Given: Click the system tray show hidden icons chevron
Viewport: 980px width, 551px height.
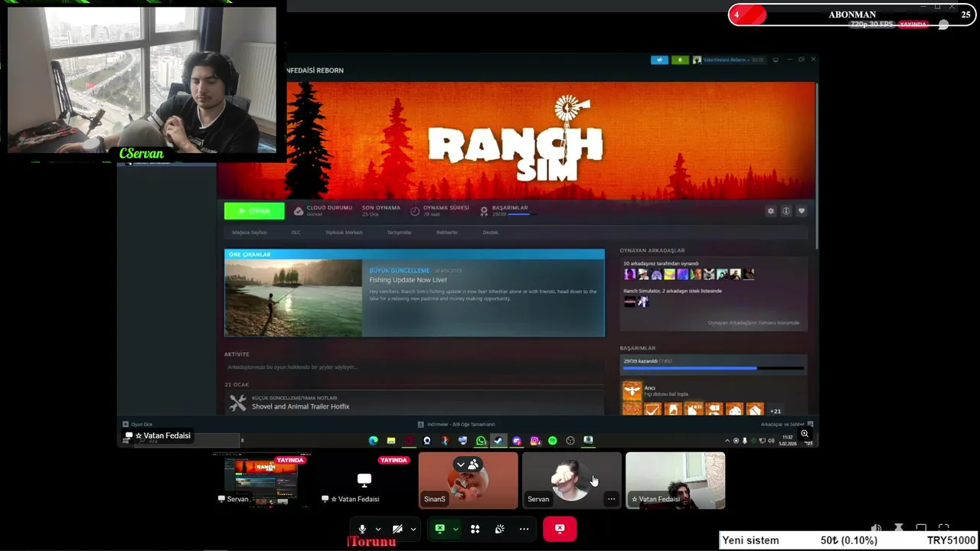Looking at the screenshot, I should pyautogui.click(x=727, y=441).
